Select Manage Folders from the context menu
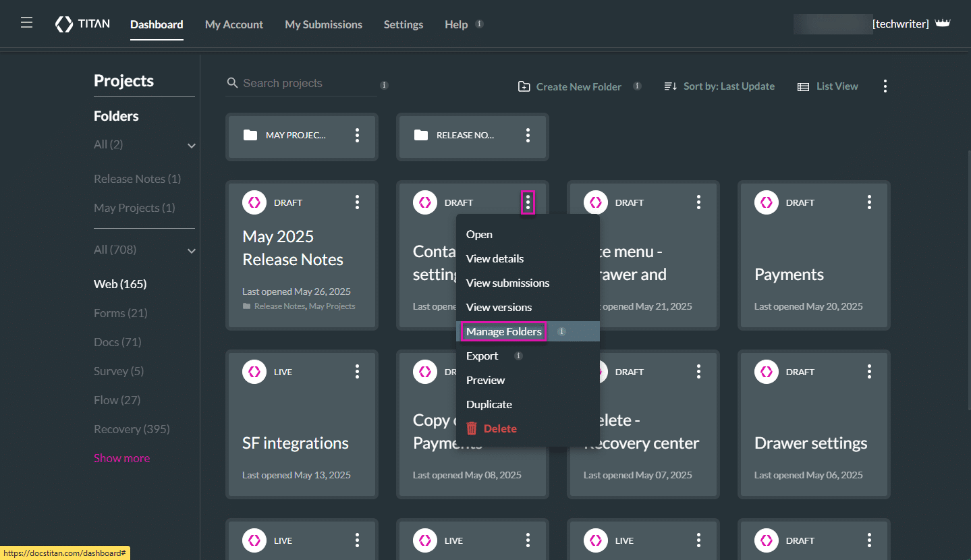Image resolution: width=971 pixels, height=560 pixels. 503,331
